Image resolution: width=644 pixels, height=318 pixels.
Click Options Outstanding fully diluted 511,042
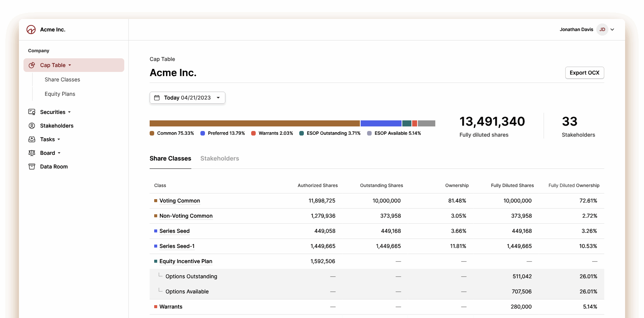pyautogui.click(x=522, y=276)
